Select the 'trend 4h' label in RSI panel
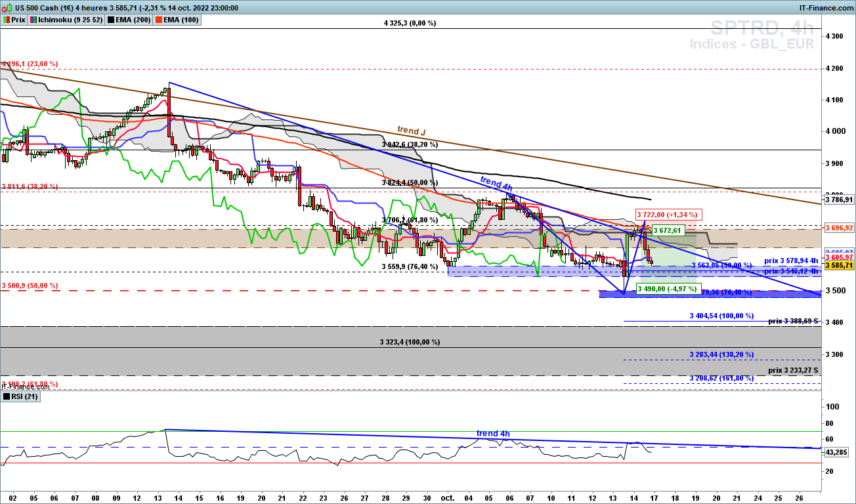Screen dimensions: 856x504 tap(493, 434)
